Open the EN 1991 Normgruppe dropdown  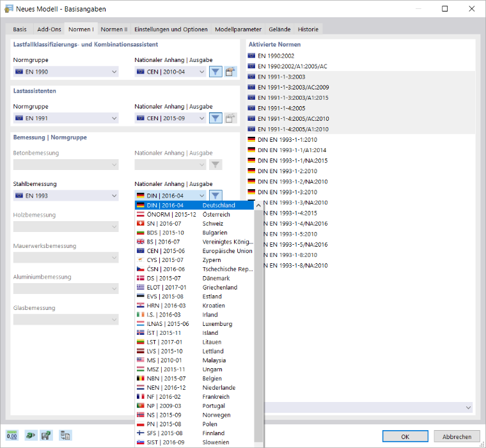66,118
